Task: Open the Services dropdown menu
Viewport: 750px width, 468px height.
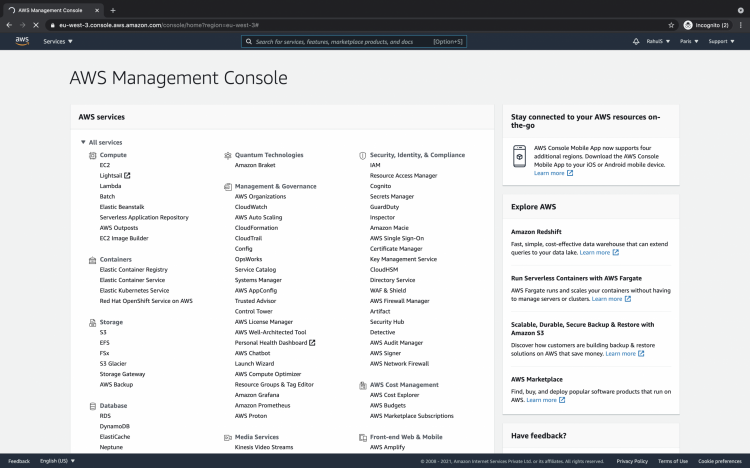Action: (58, 42)
